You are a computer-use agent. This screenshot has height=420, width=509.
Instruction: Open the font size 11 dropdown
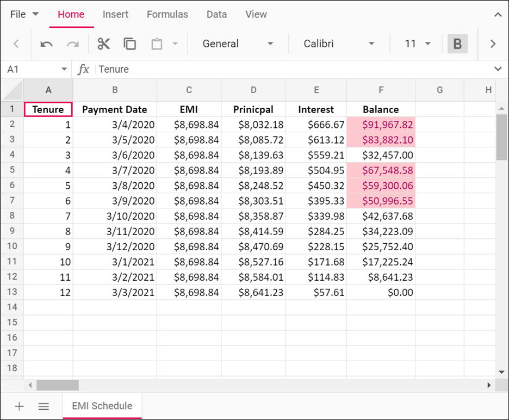pyautogui.click(x=418, y=44)
